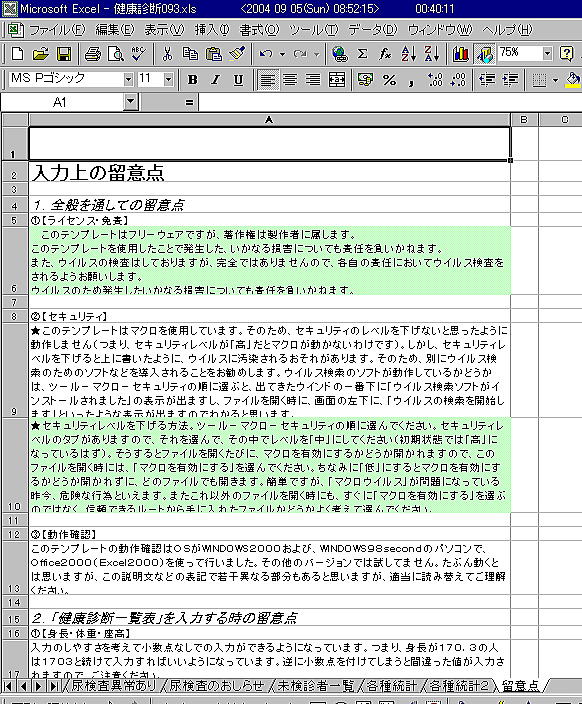Redo the last undone action
This screenshot has height=704, width=582.
[300, 54]
